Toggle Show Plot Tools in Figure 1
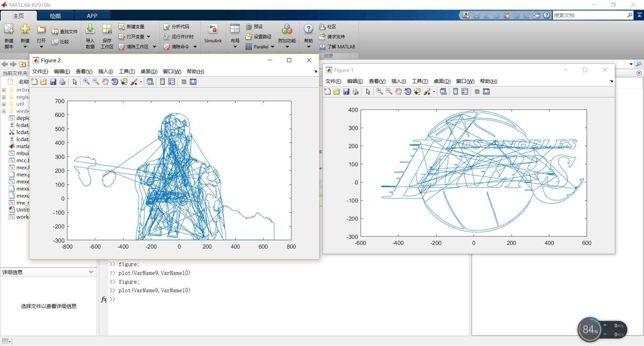Image resolution: width=644 pixels, height=346 pixels. click(486, 92)
